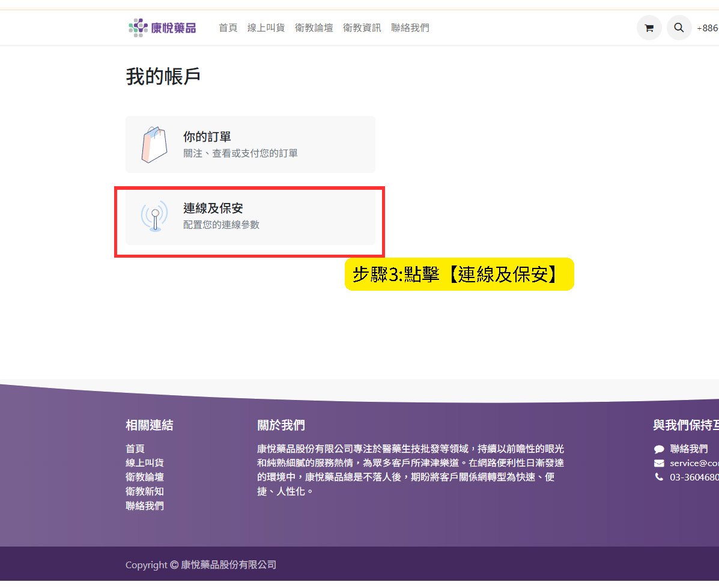Click the footer chat bubble icon
This screenshot has width=719, height=588.
659,449
